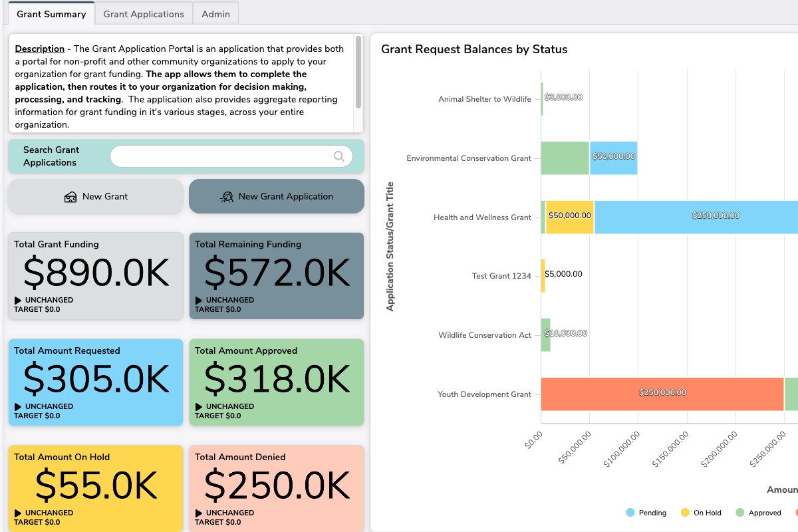Click the New Grant envelope icon
798x532 pixels.
pos(70,197)
